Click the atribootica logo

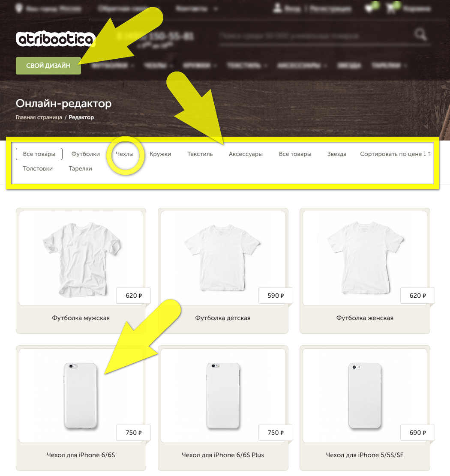[56, 39]
